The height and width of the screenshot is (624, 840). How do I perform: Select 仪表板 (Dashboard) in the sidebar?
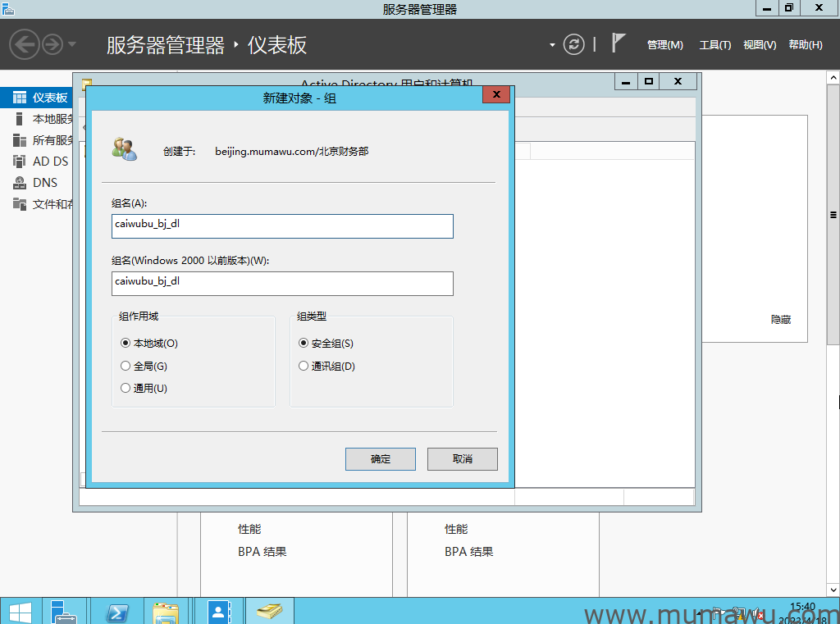pyautogui.click(x=46, y=97)
